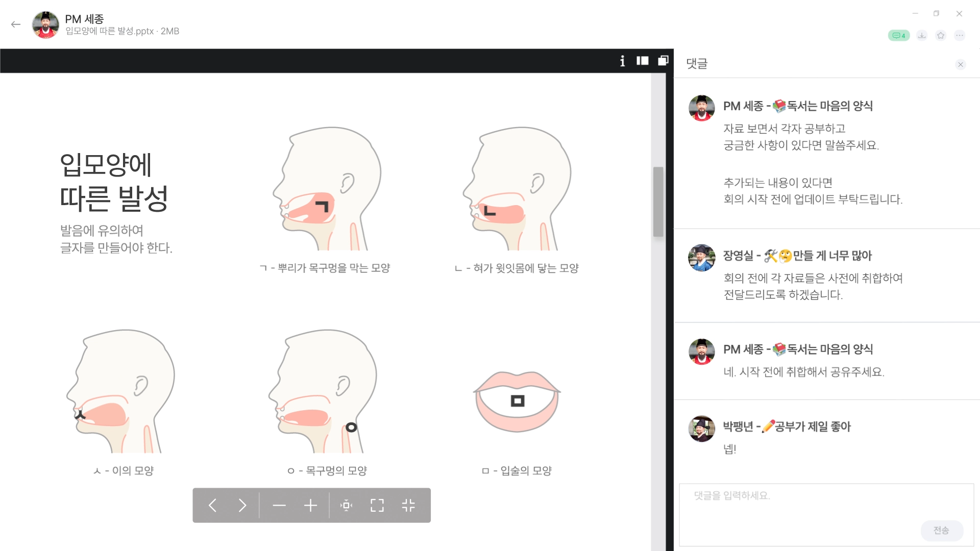The height and width of the screenshot is (551, 980).
Task: Zoom in with the plus button
Action: [310, 505]
